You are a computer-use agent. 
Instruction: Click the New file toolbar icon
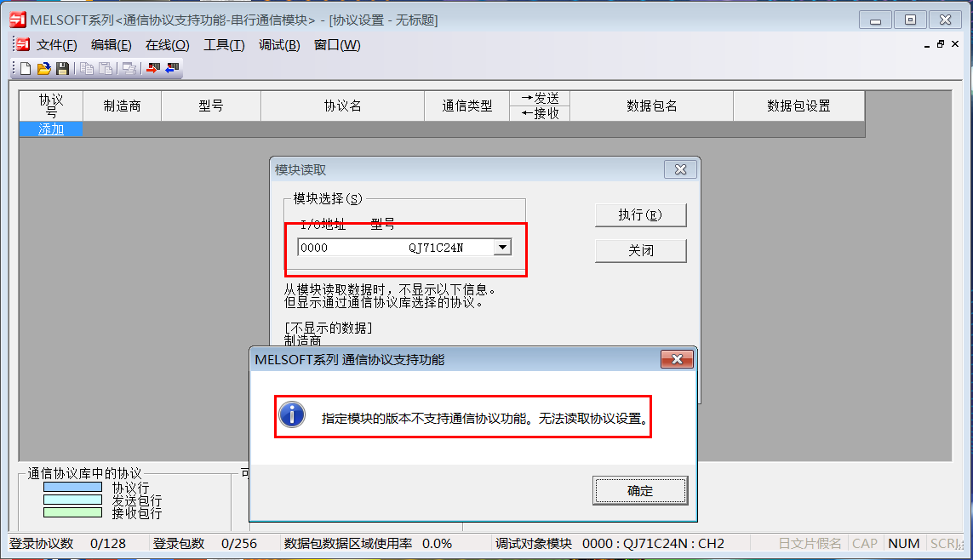(x=26, y=68)
